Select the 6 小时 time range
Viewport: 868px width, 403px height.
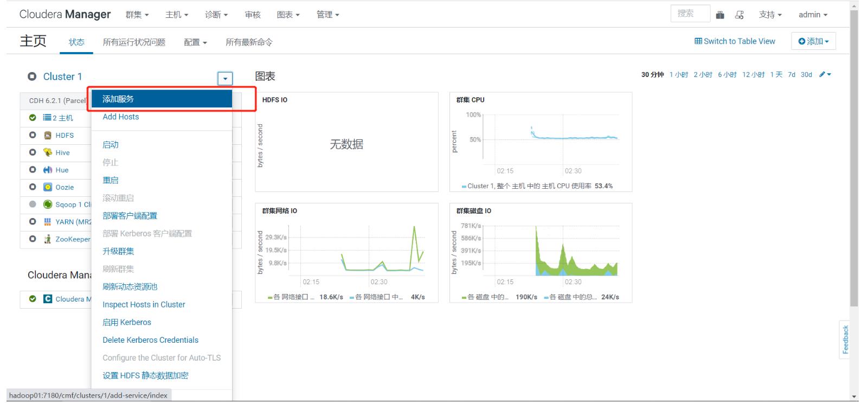[x=727, y=75]
